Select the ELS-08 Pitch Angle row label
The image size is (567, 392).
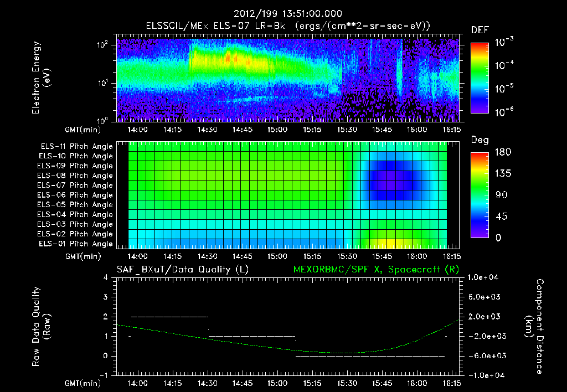click(x=75, y=176)
